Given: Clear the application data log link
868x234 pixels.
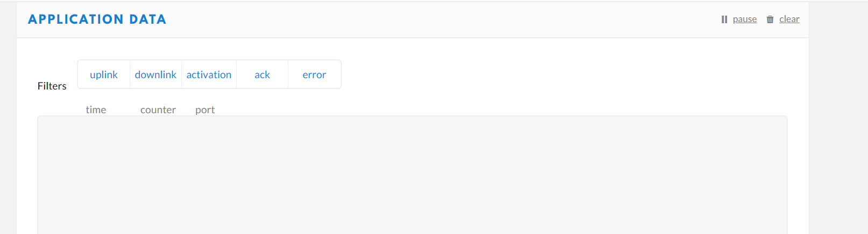Looking at the screenshot, I should (789, 19).
